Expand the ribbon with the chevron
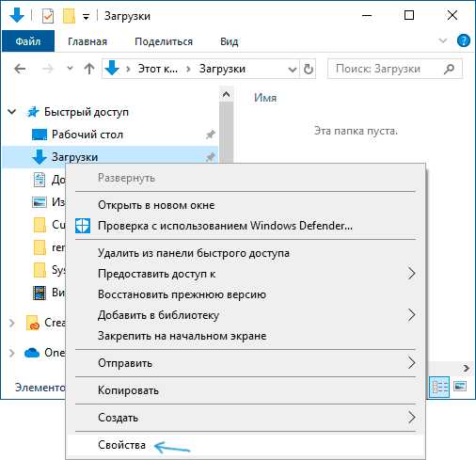The image size is (476, 460). click(x=443, y=40)
